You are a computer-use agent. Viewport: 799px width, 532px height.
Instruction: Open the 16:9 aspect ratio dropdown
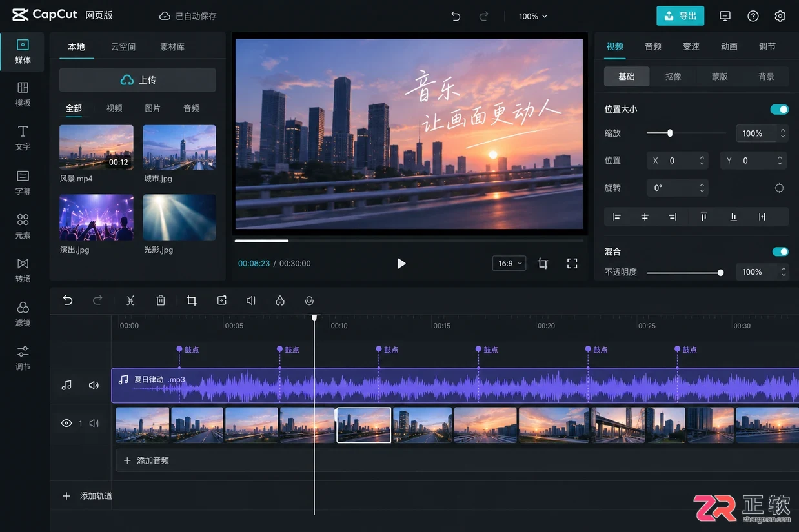[x=509, y=263]
